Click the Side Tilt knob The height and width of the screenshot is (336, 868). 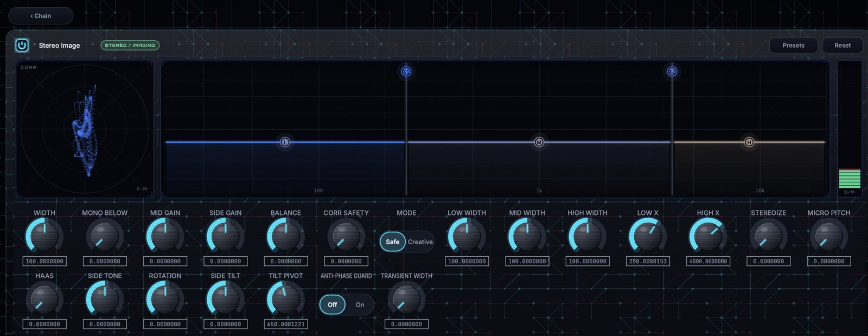225,300
